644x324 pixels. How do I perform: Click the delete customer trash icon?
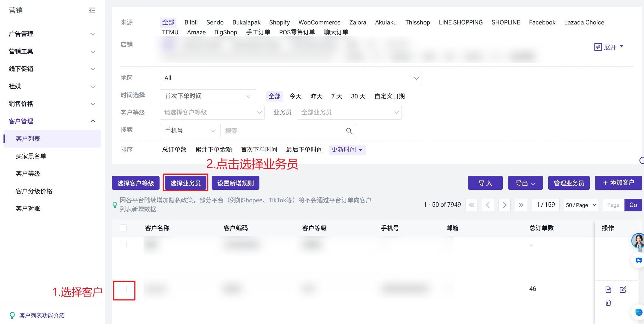pyautogui.click(x=608, y=303)
